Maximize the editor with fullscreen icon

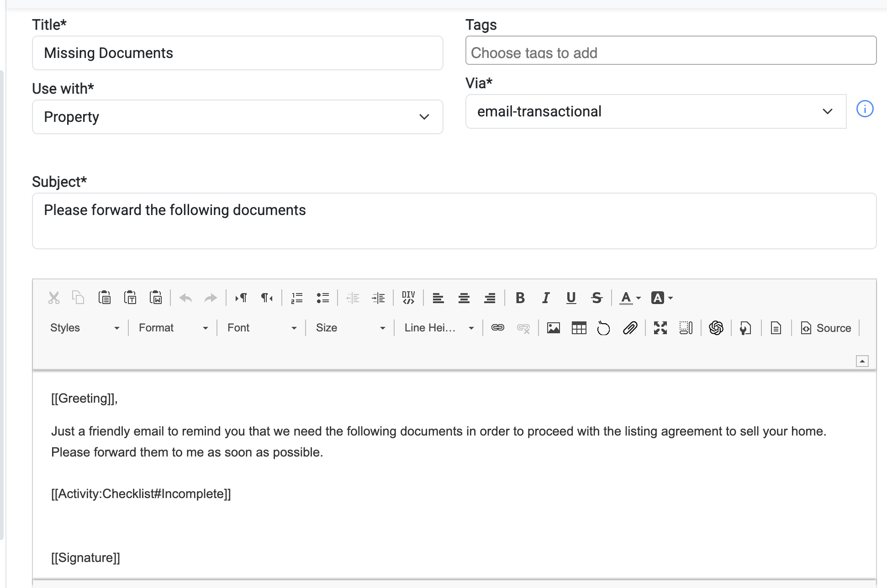click(x=660, y=328)
